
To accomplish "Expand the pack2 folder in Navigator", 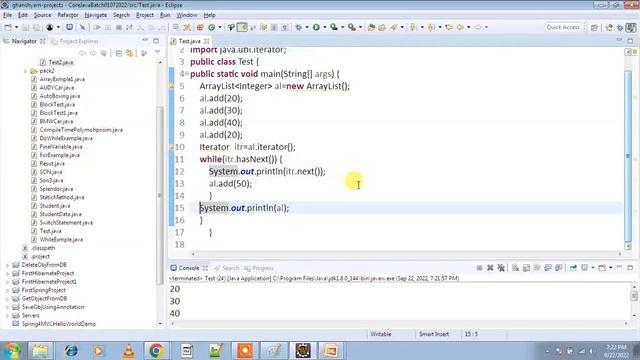I will 25,71.
